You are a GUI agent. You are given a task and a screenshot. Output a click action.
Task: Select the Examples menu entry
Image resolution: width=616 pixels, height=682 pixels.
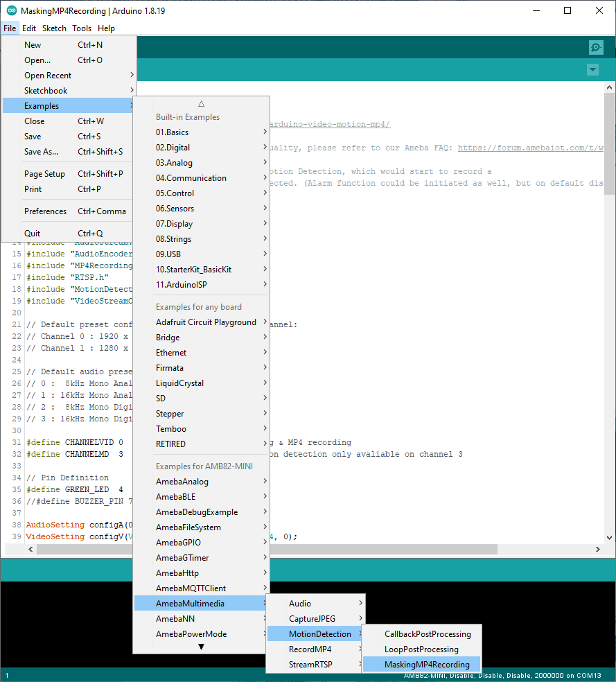(x=69, y=105)
